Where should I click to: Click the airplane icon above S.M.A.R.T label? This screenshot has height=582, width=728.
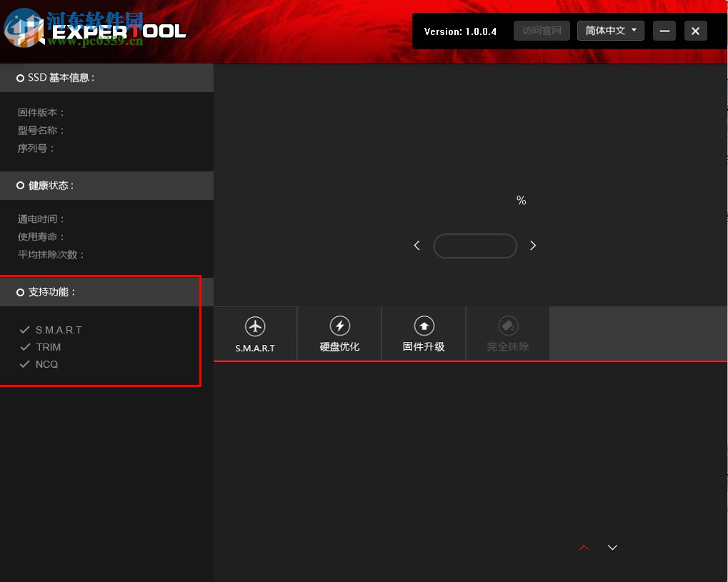click(x=254, y=326)
